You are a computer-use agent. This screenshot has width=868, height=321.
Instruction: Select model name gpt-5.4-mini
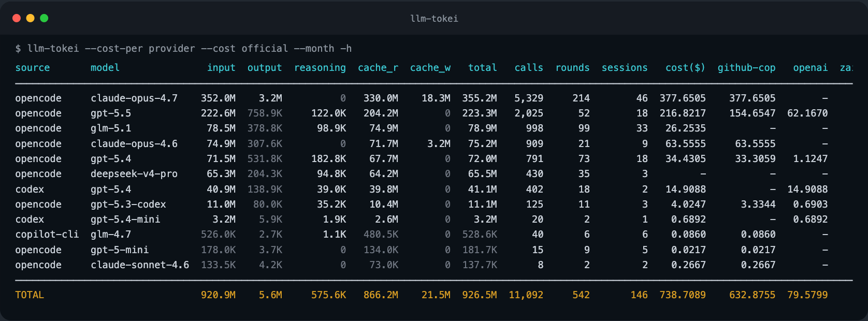click(125, 220)
